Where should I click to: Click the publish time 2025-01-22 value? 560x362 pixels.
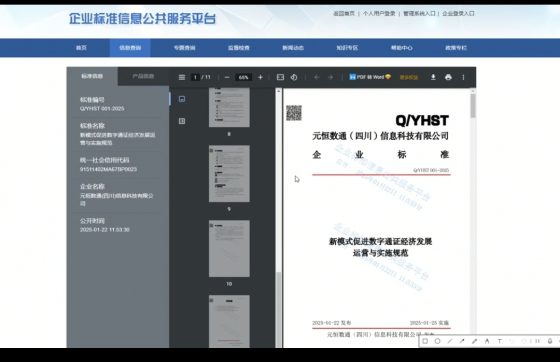point(105,230)
